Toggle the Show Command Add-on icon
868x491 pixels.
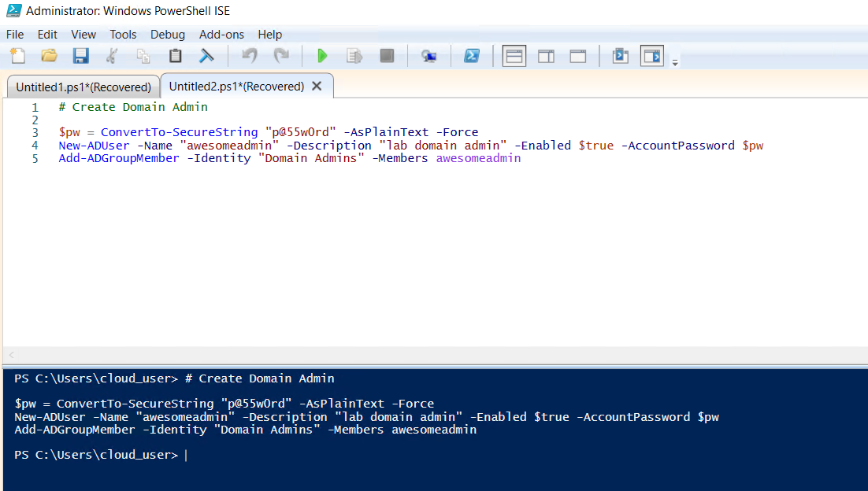[652, 56]
